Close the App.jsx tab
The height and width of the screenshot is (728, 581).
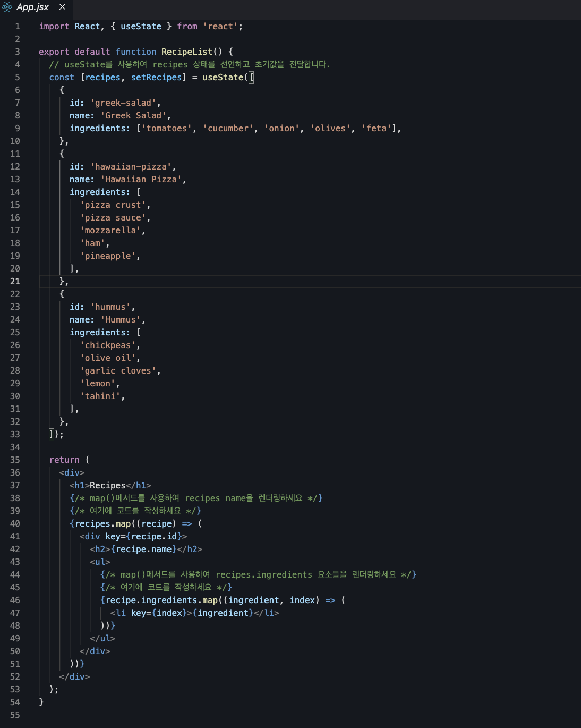pyautogui.click(x=62, y=7)
